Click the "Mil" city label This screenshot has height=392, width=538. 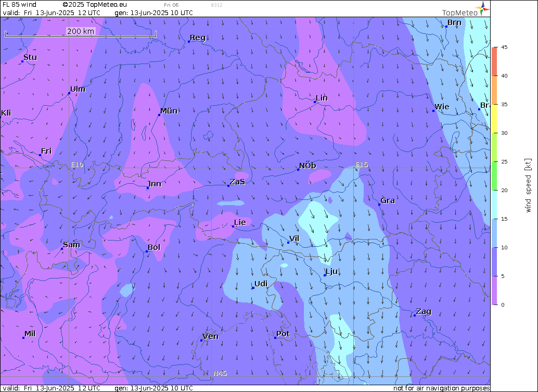(30, 334)
